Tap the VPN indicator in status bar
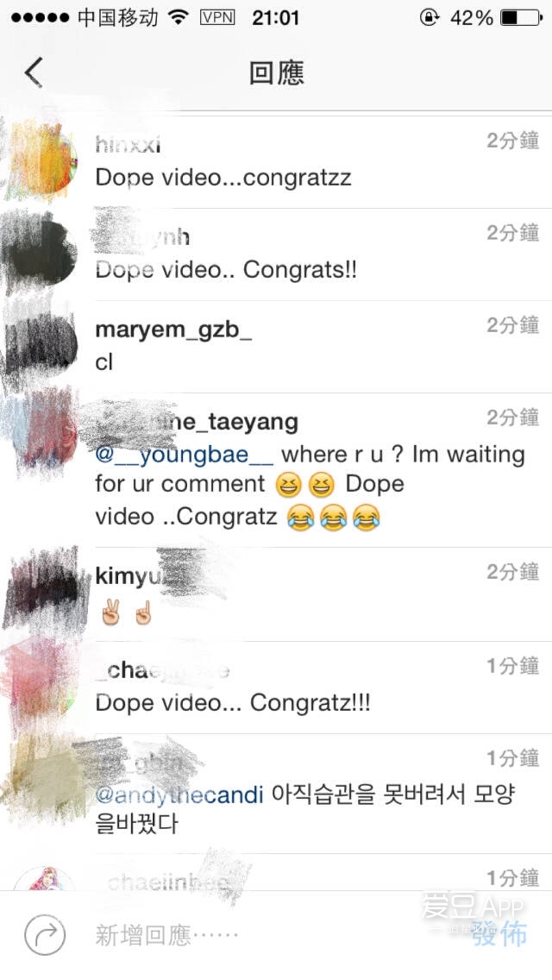 pyautogui.click(x=217, y=17)
